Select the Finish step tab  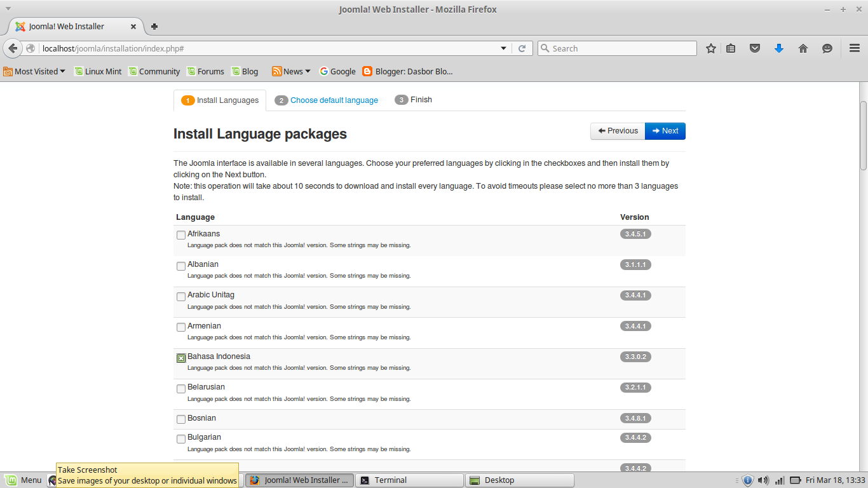[413, 100]
